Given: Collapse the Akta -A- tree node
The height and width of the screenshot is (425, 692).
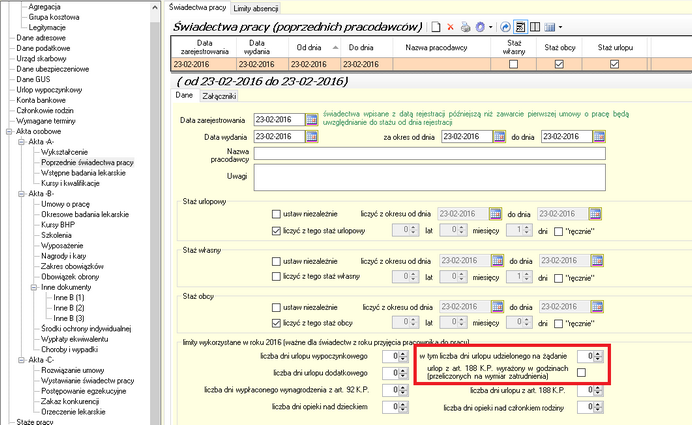Looking at the screenshot, I should (21, 142).
